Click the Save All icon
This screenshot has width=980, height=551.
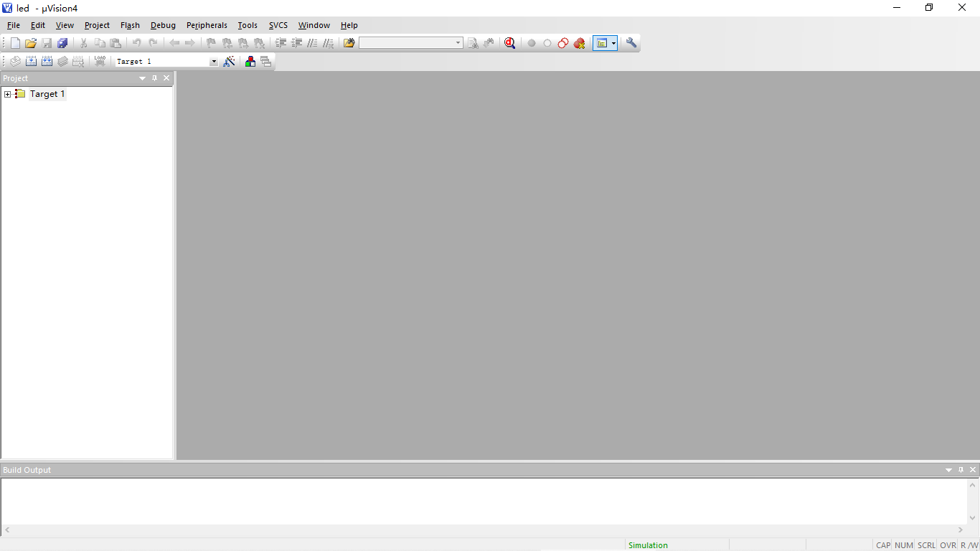(x=62, y=43)
